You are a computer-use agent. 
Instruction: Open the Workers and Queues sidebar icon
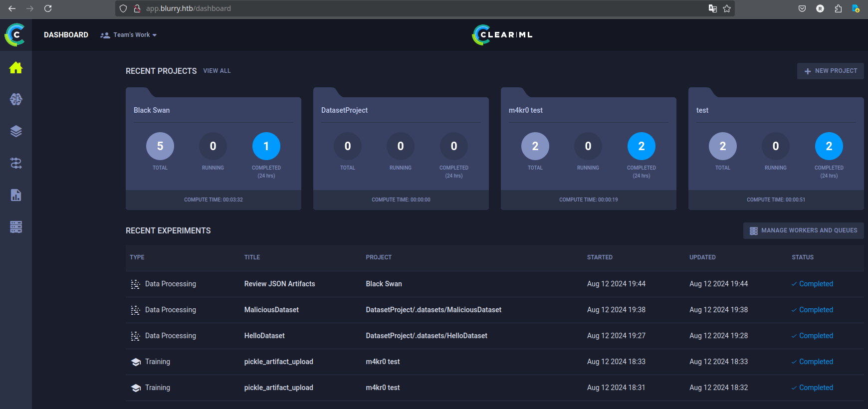[x=16, y=227]
